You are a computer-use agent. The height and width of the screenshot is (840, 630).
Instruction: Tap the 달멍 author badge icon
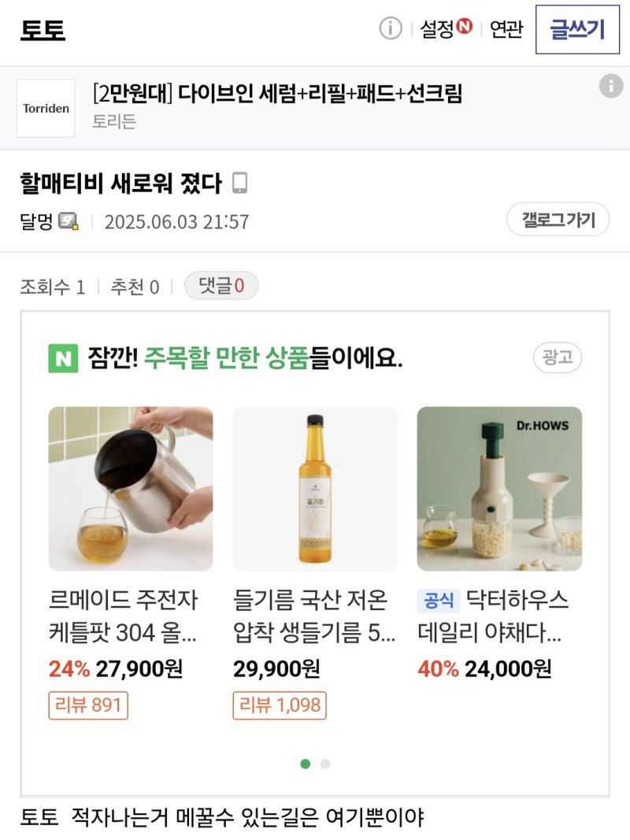tap(69, 221)
